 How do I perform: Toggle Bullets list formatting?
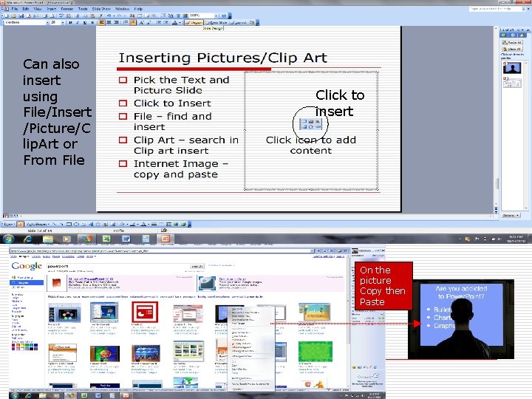pyautogui.click(x=133, y=22)
